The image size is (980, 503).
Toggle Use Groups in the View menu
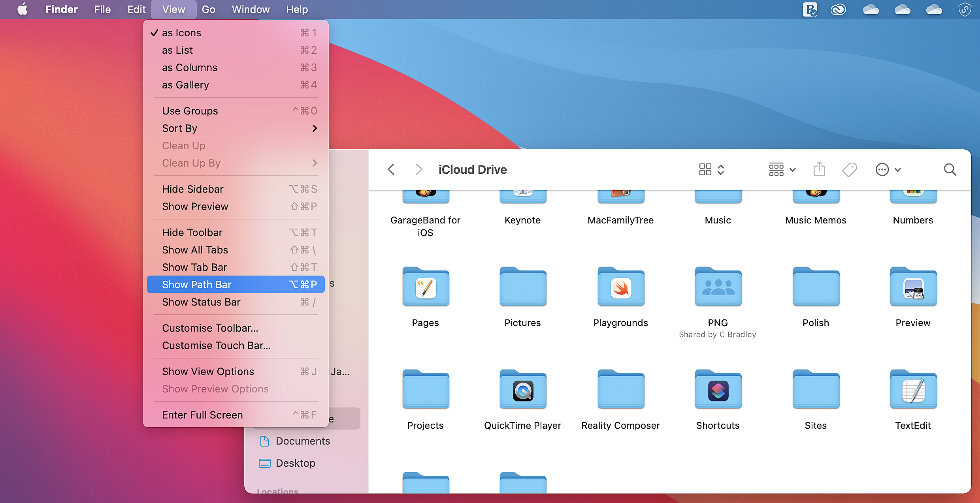click(x=236, y=111)
